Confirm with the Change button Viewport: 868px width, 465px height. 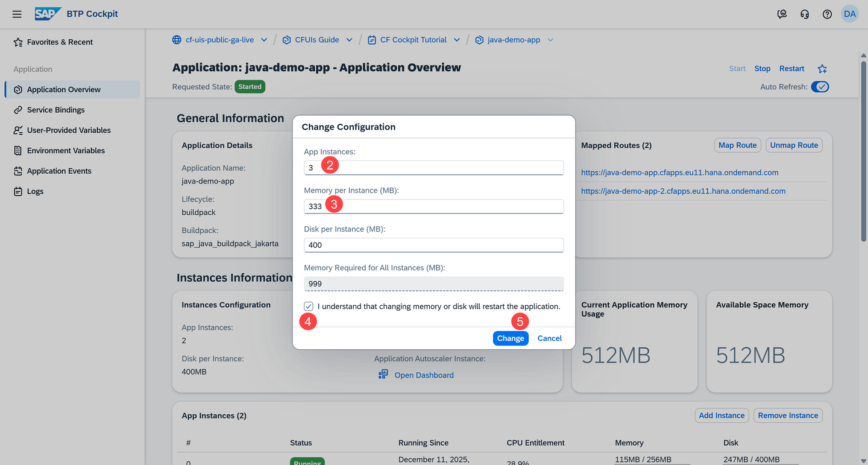(511, 338)
